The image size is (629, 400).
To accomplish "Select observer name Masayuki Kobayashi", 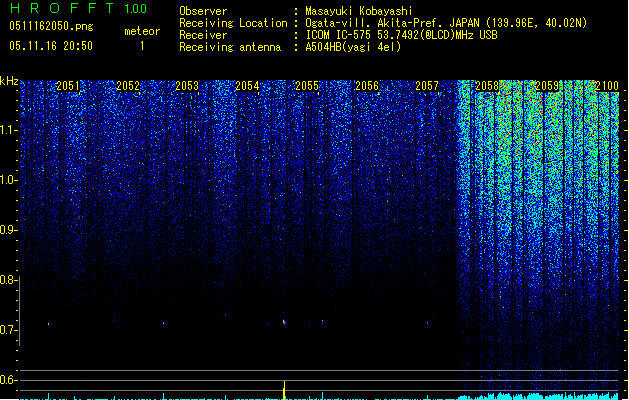I will 359,11.
